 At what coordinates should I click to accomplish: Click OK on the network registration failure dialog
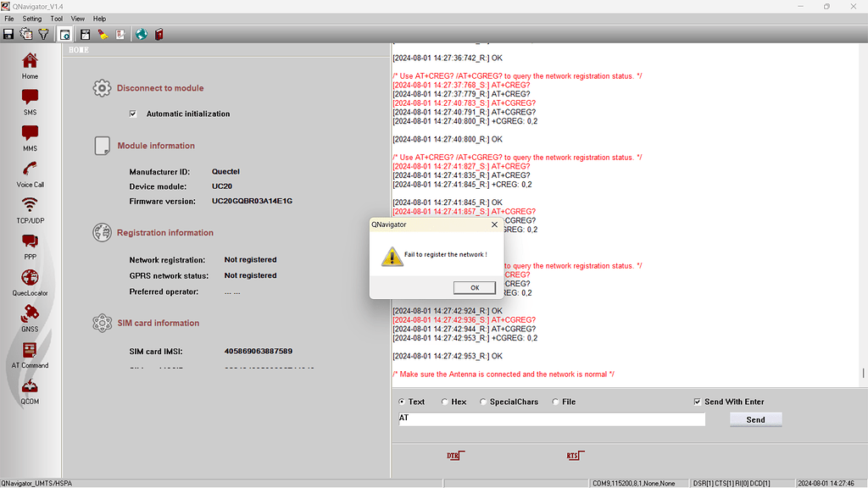point(474,287)
